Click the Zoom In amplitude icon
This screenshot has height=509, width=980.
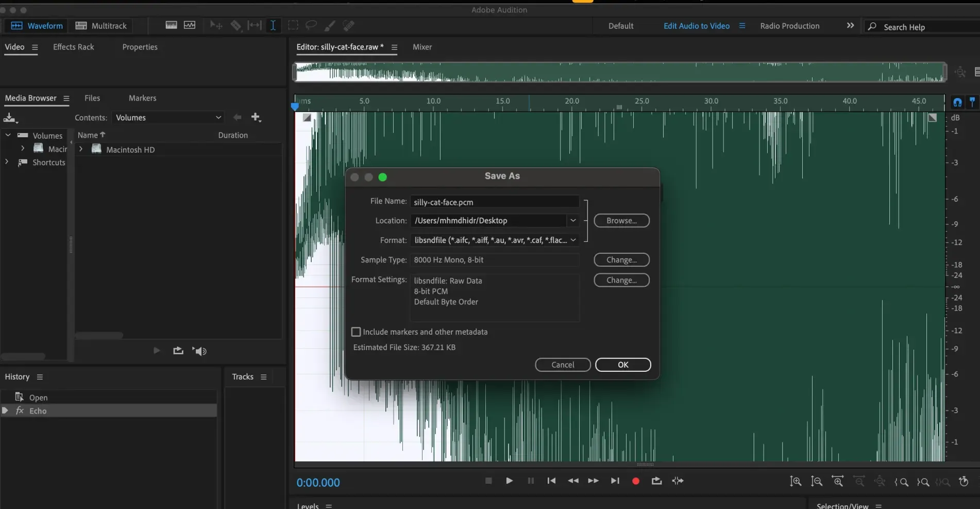click(796, 482)
